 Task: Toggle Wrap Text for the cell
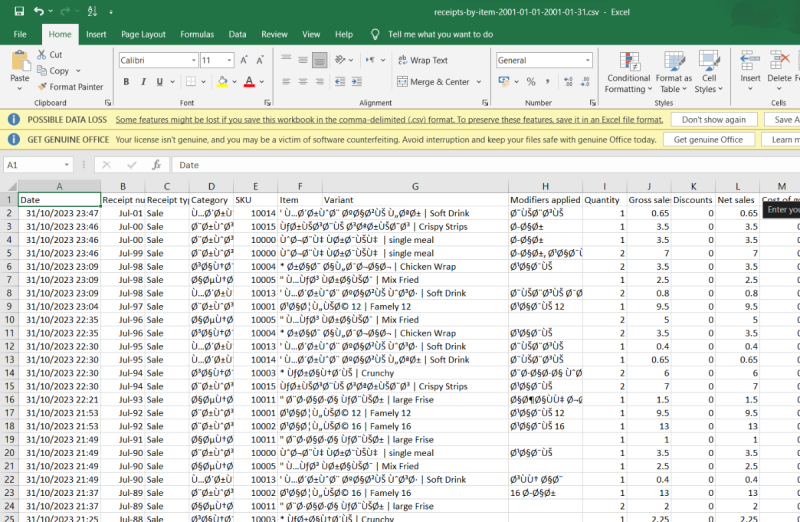coord(424,60)
